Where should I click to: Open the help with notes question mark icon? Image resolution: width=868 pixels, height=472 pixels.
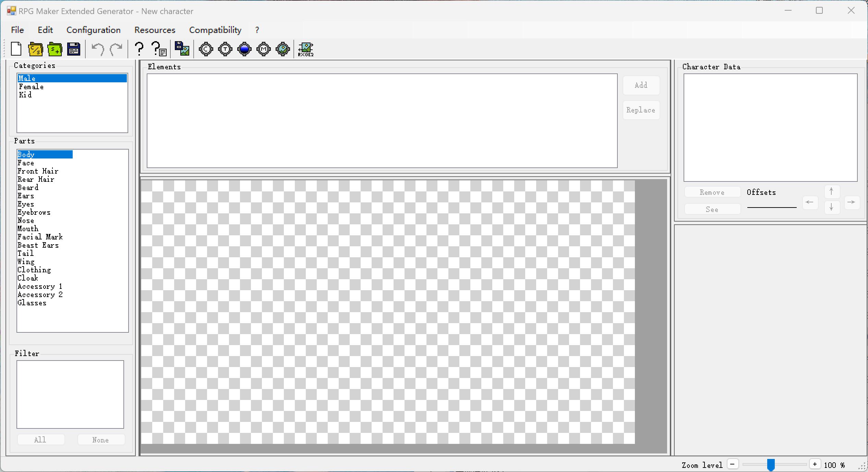[159, 49]
